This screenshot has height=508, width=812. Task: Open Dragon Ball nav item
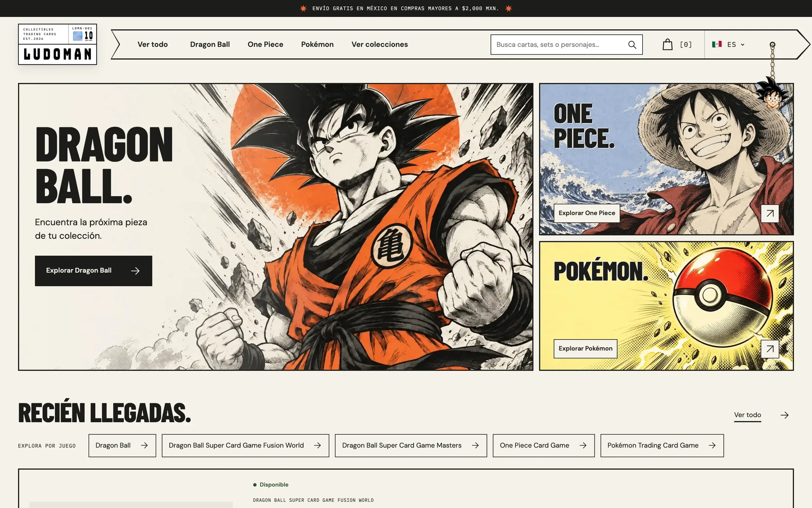tap(210, 44)
